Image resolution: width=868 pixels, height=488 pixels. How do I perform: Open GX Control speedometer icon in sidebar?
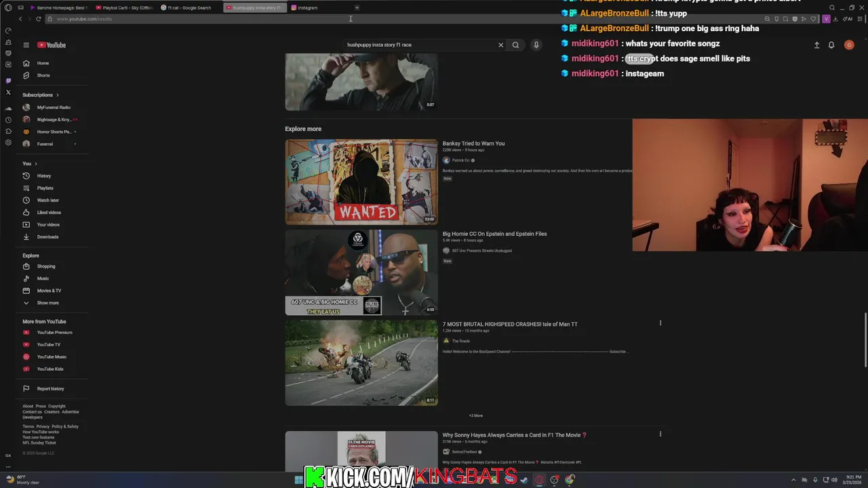[8, 30]
